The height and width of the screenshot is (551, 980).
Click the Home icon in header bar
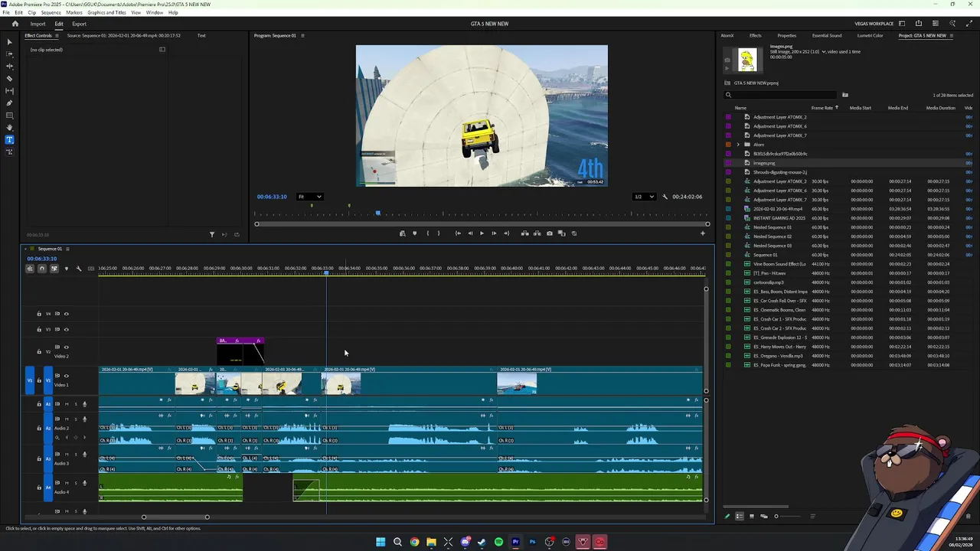click(x=15, y=24)
